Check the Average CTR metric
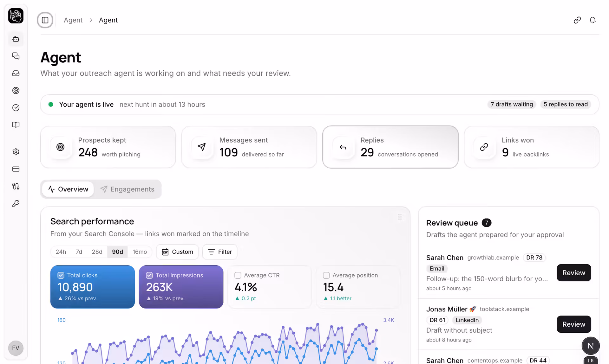This screenshot has width=609, height=364. pyautogui.click(x=238, y=275)
